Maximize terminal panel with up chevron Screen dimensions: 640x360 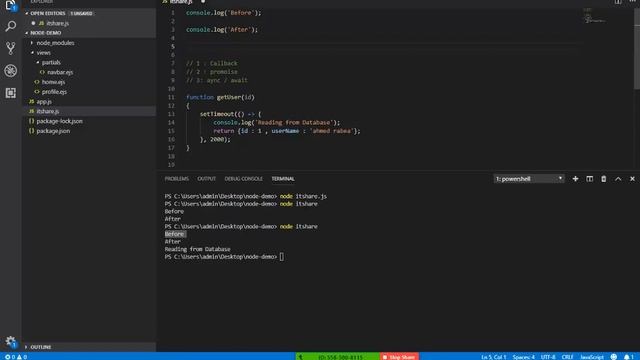click(x=618, y=179)
